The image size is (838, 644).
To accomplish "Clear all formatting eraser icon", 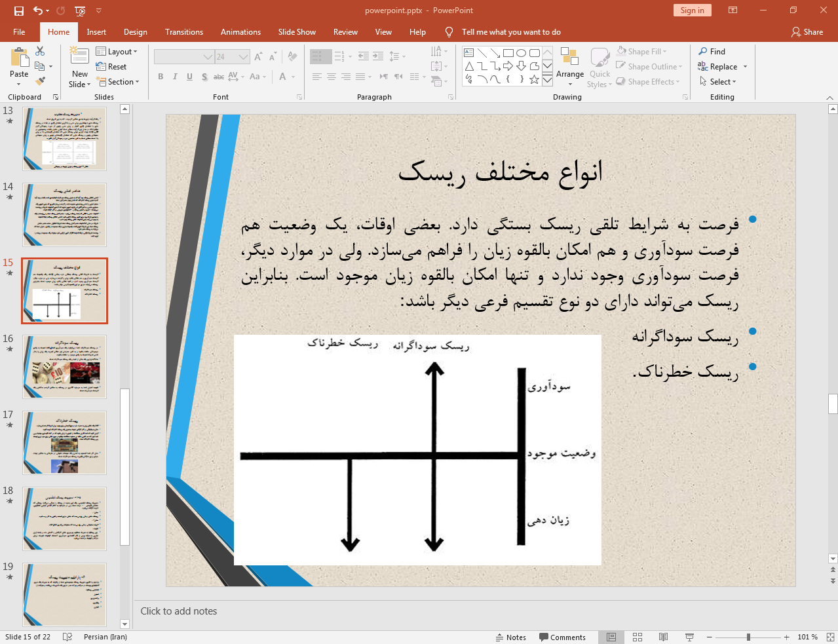I will [x=293, y=57].
